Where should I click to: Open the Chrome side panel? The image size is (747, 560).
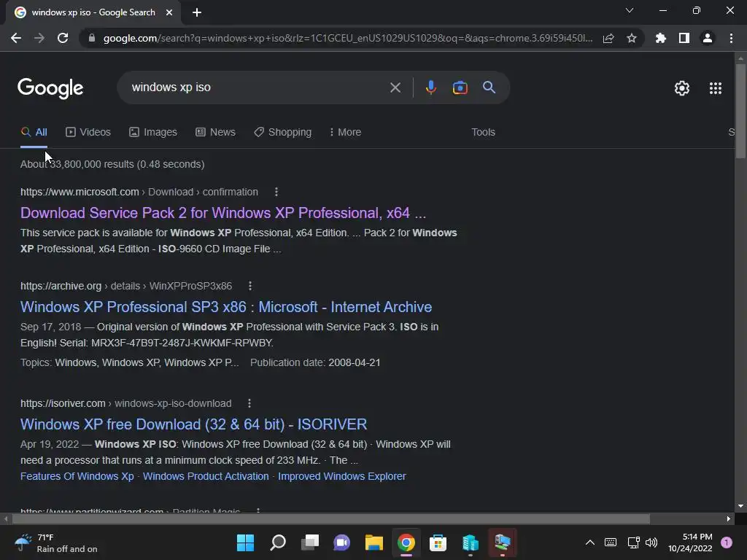point(684,38)
